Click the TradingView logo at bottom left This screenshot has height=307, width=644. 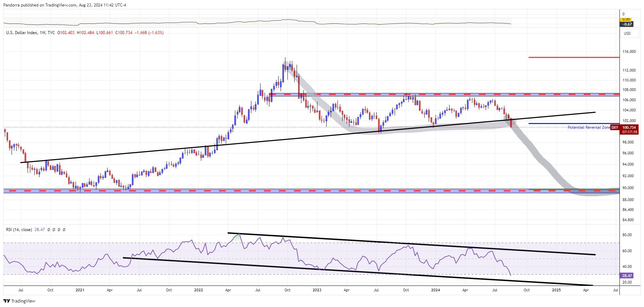19,301
